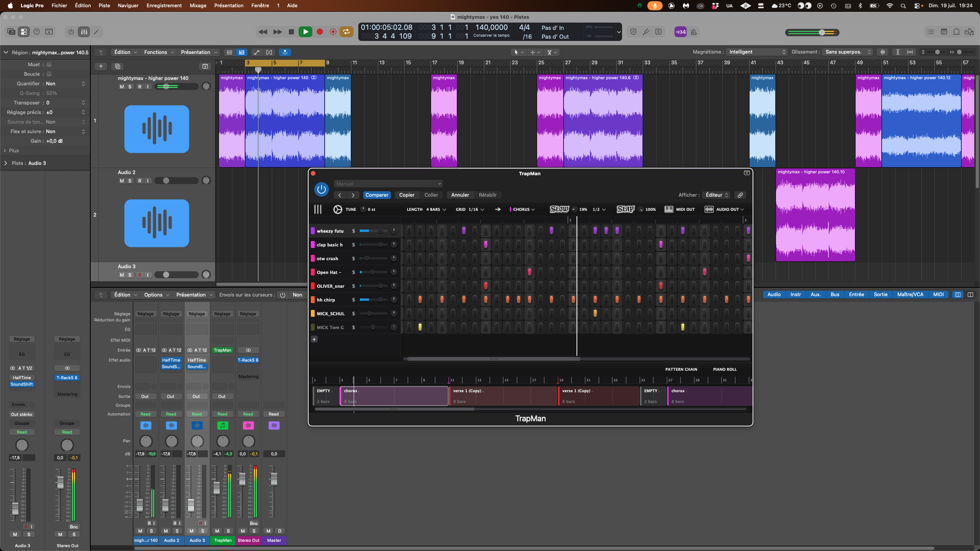
Task: Click the Count-in 1234 icon
Action: pos(680,32)
